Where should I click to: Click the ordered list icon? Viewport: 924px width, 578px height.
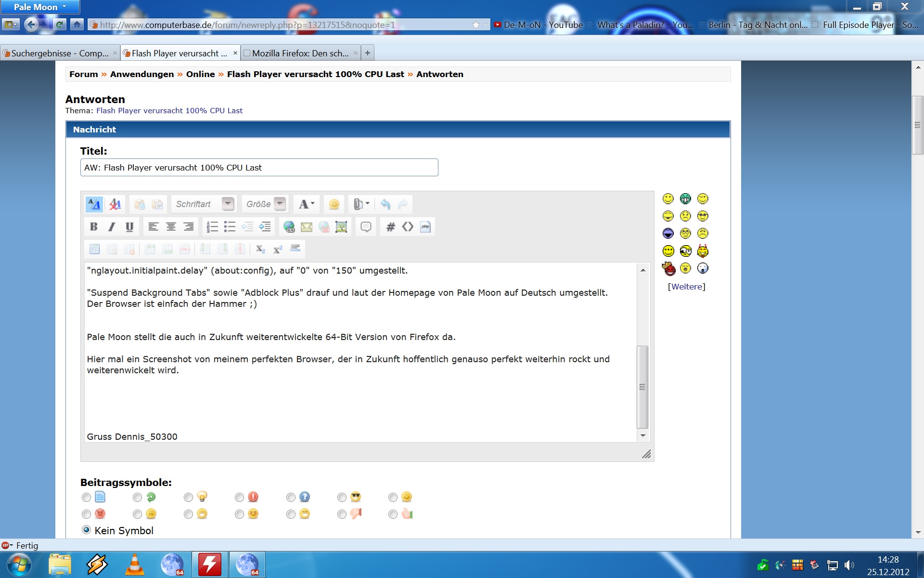coord(212,227)
